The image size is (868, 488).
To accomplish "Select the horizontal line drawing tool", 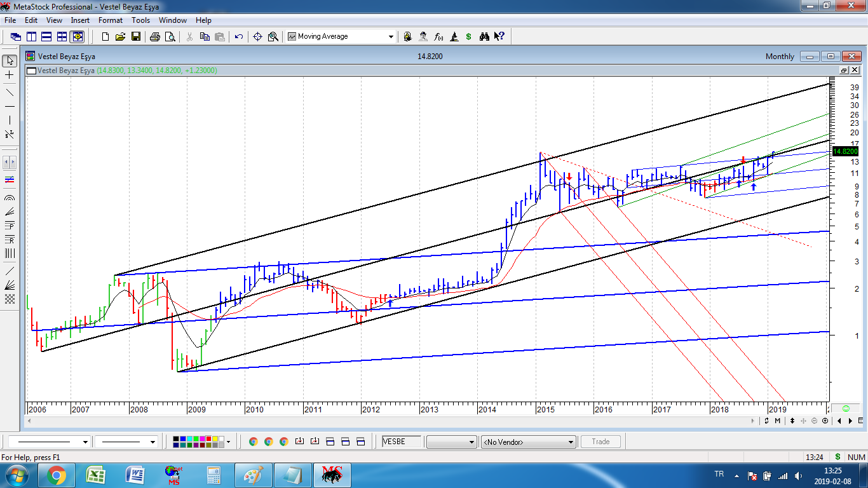I will [x=10, y=106].
